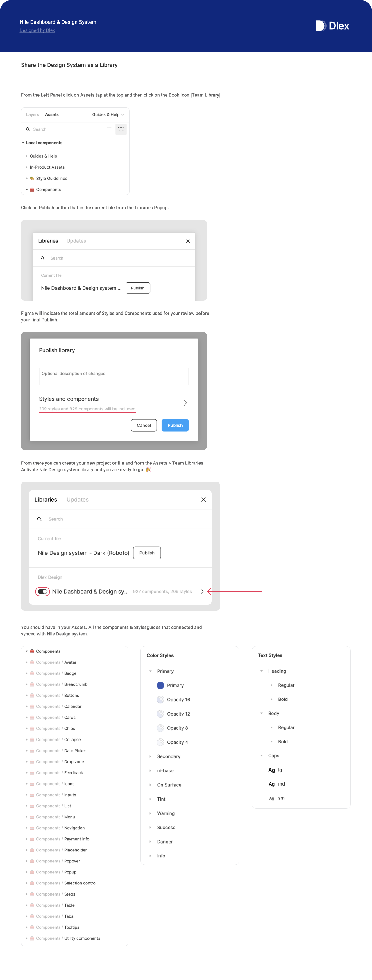This screenshot has height=980, width=372.
Task: Open the Guides & Help dropdown
Action: click(x=108, y=114)
